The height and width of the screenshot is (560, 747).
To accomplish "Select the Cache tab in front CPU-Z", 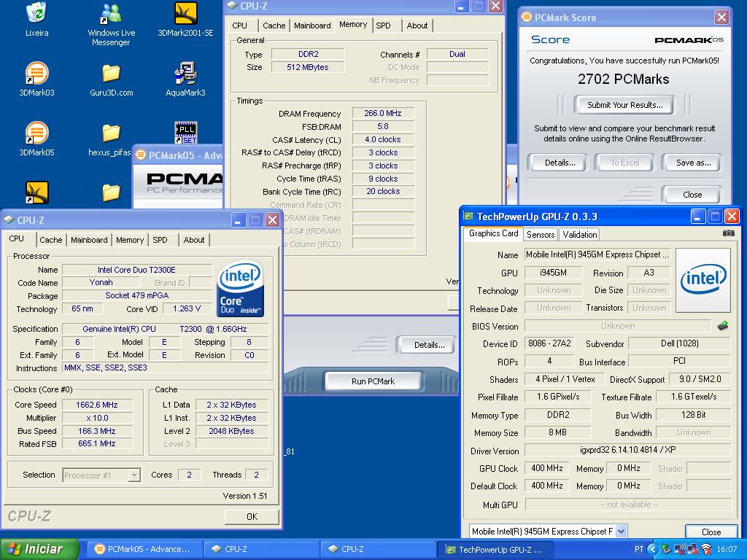I will [51, 240].
